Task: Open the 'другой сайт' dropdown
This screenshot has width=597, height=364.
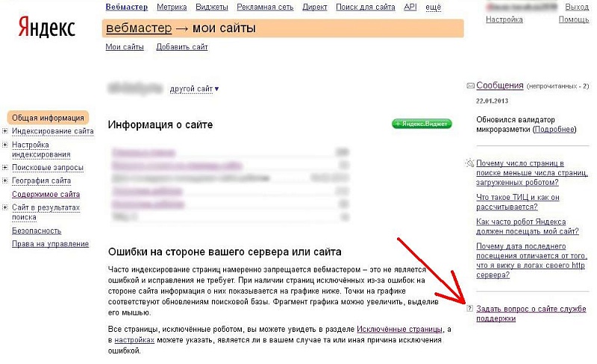Action: pos(194,89)
